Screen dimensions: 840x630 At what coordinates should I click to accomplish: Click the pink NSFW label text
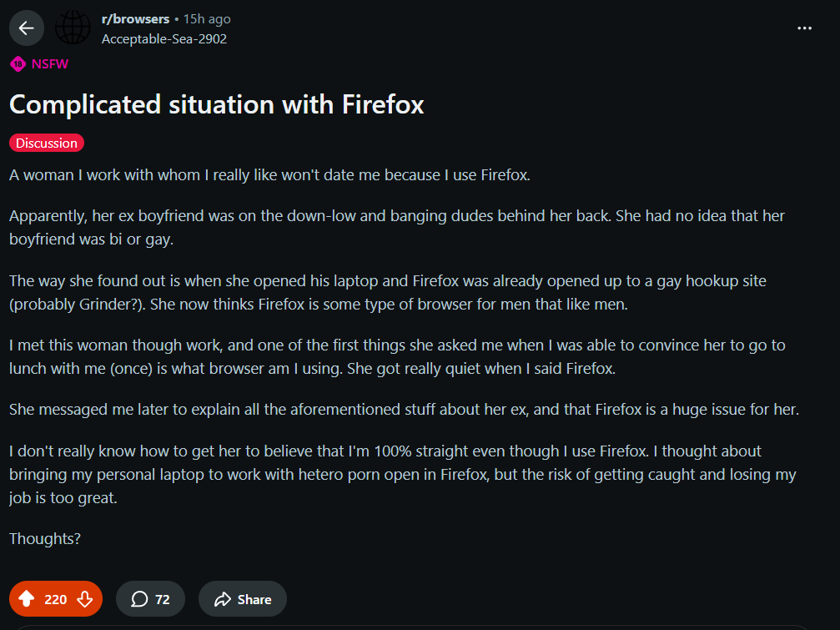pyautogui.click(x=49, y=64)
